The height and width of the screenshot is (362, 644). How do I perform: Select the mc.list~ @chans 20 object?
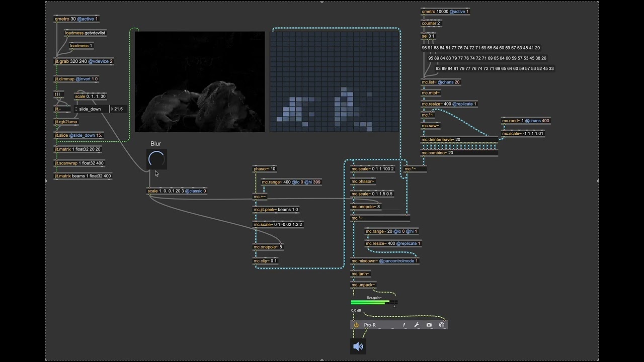click(441, 82)
